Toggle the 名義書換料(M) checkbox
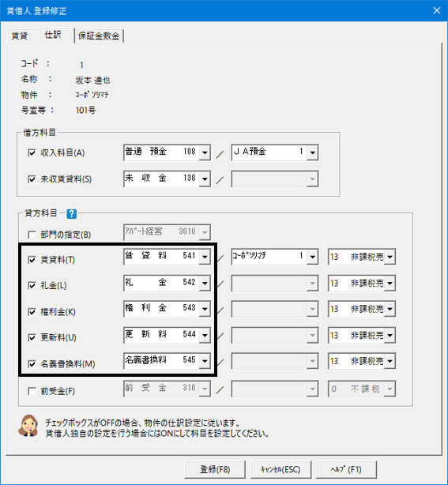 click(32, 364)
